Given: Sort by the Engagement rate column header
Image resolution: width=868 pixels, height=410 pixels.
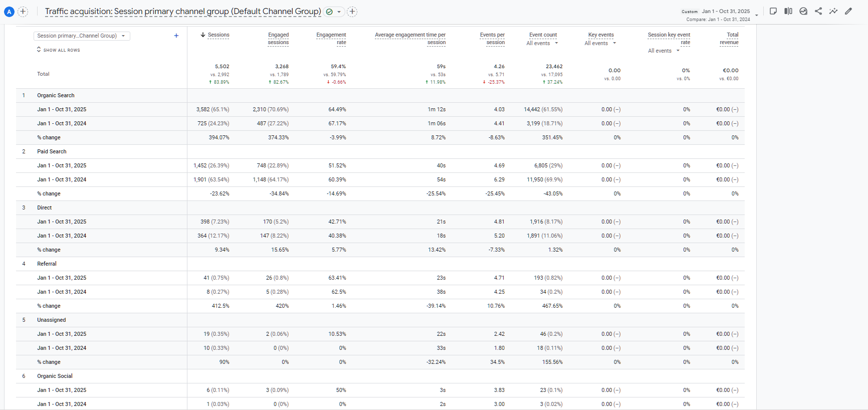Looking at the screenshot, I should 331,39.
